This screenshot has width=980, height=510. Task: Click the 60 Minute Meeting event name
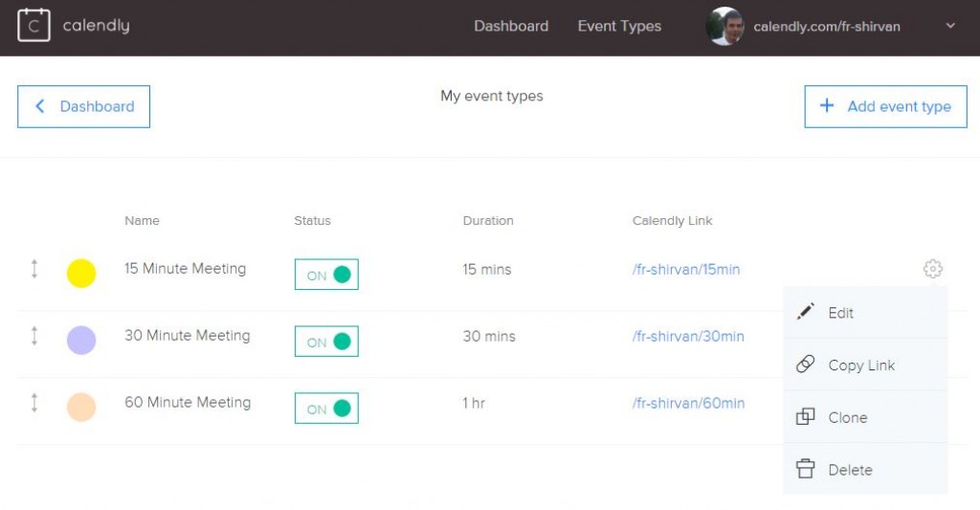(x=188, y=402)
